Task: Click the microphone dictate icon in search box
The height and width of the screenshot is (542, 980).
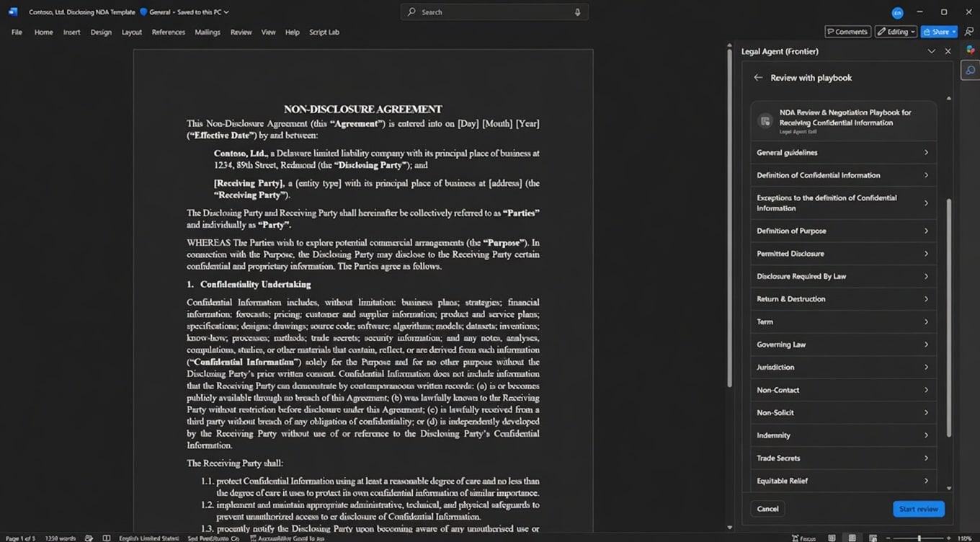Action: (x=577, y=12)
